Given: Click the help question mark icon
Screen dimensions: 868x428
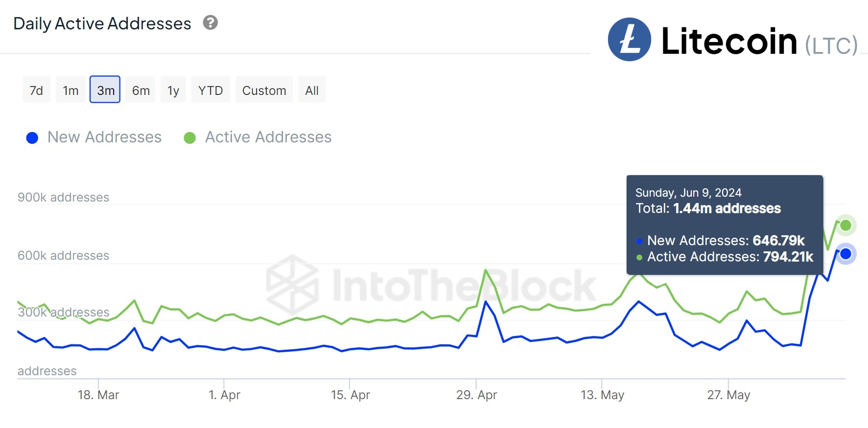Looking at the screenshot, I should point(211,23).
